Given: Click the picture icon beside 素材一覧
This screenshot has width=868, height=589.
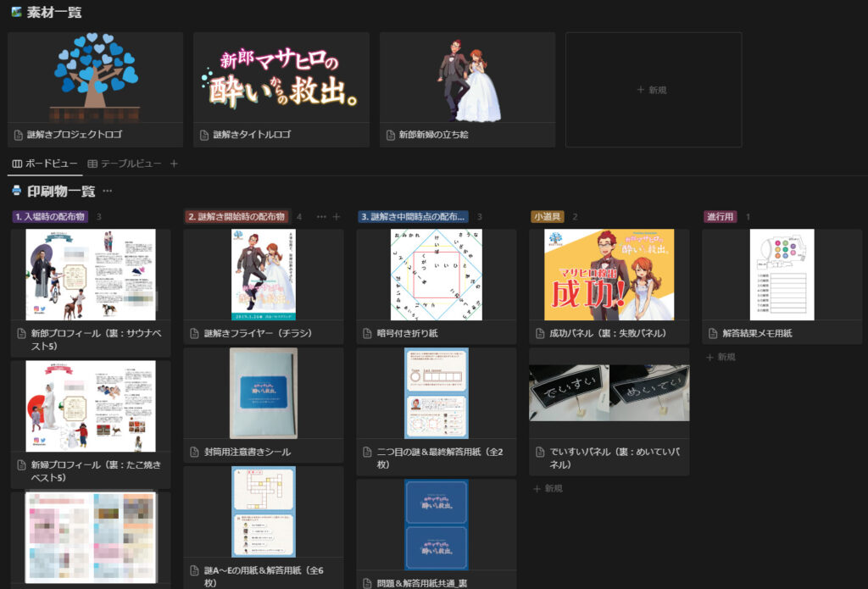Looking at the screenshot, I should point(16,13).
